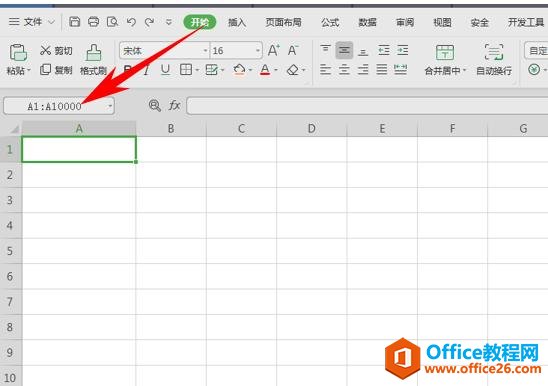Open the 开发工具 tab
This screenshot has width=548, height=386.
pyautogui.click(x=526, y=22)
